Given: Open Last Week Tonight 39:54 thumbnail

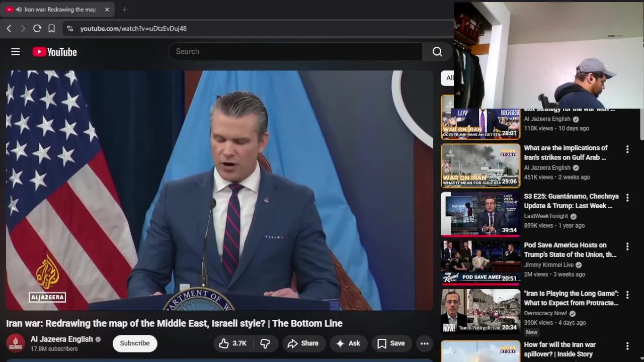Looking at the screenshot, I should (x=480, y=214).
